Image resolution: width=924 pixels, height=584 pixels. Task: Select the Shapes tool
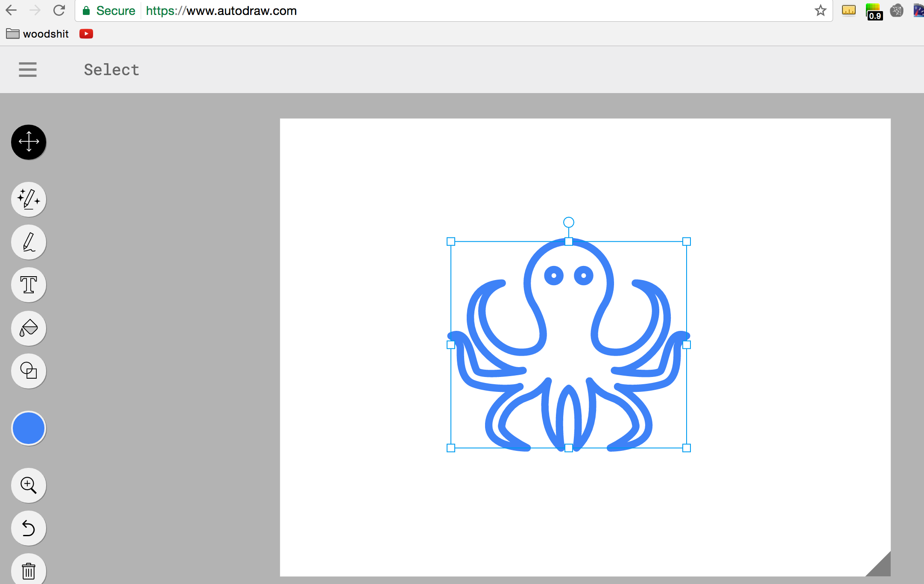click(x=28, y=371)
